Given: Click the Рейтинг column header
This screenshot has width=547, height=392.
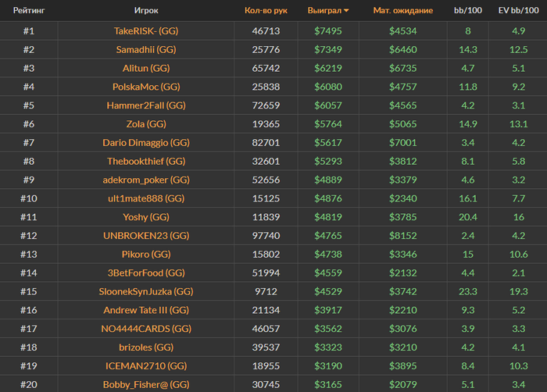Looking at the screenshot, I should [x=28, y=11].
